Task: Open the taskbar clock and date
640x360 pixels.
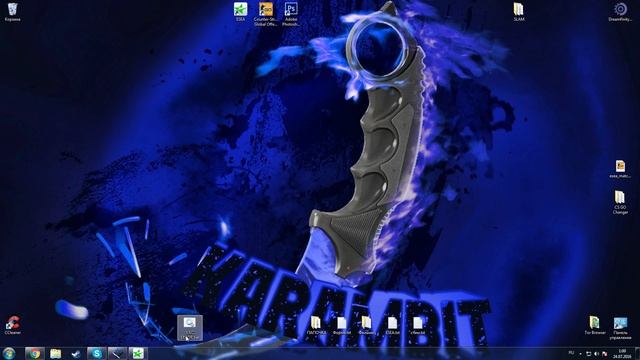Action: pyautogui.click(x=622, y=353)
